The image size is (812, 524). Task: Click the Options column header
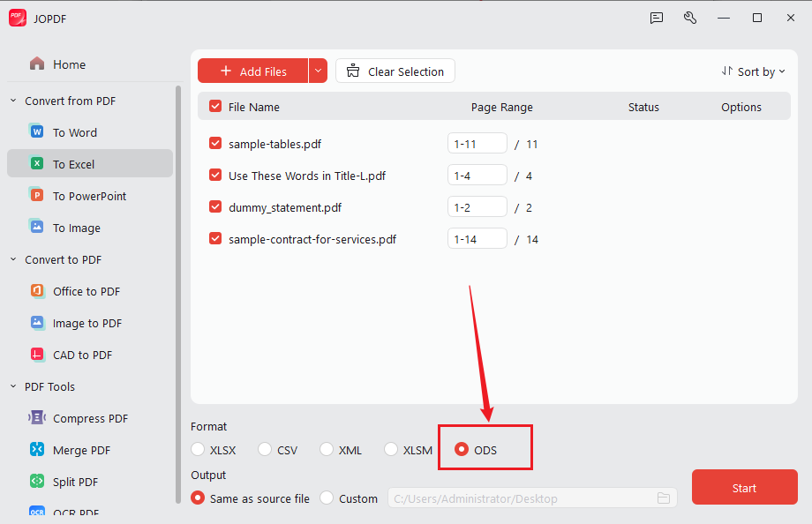click(x=741, y=108)
